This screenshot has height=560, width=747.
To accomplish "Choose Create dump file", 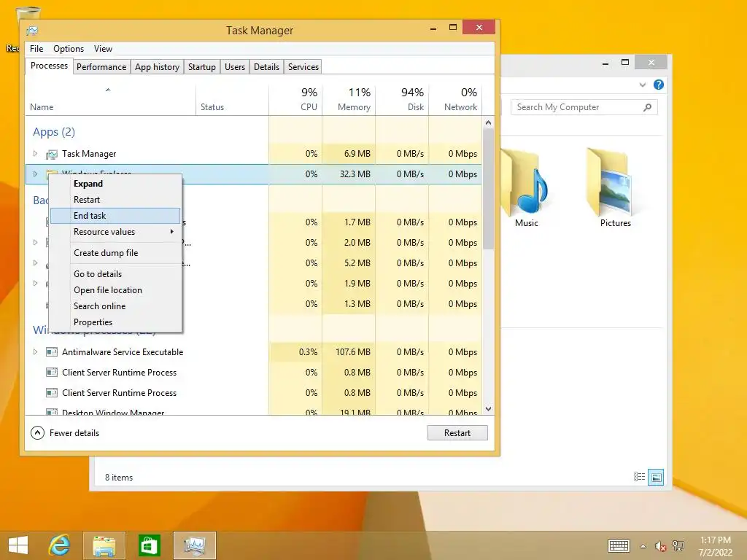I will (115, 253).
